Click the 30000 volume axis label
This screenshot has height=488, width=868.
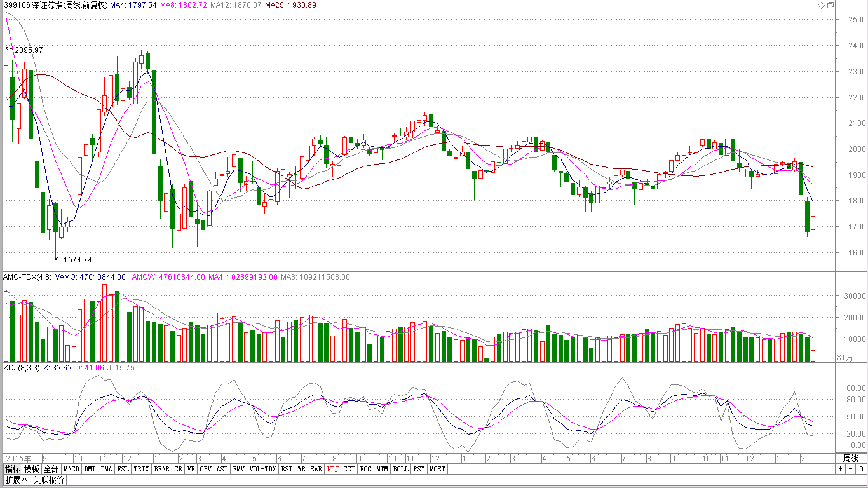855,296
